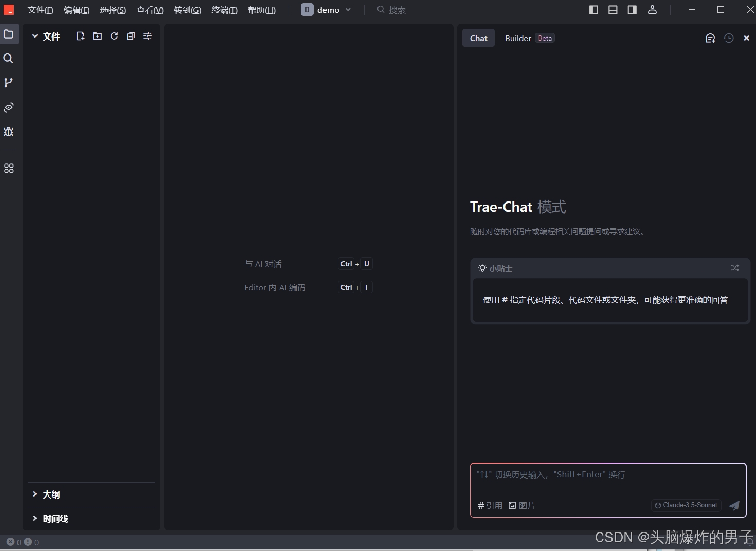Open the Source Control branch view

(x=9, y=82)
